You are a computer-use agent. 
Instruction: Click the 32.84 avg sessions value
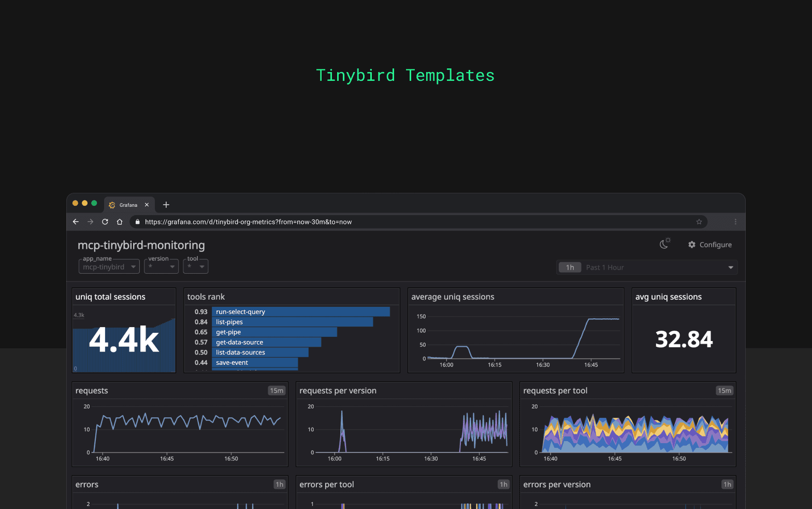(x=684, y=340)
